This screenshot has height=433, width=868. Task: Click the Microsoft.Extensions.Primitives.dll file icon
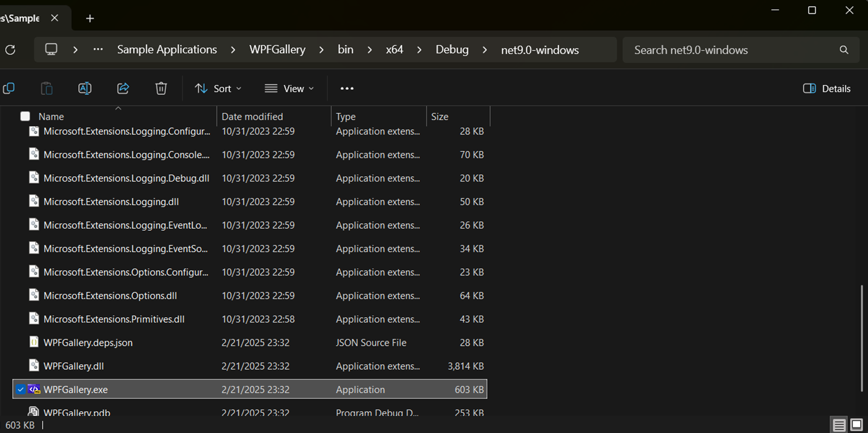point(34,319)
